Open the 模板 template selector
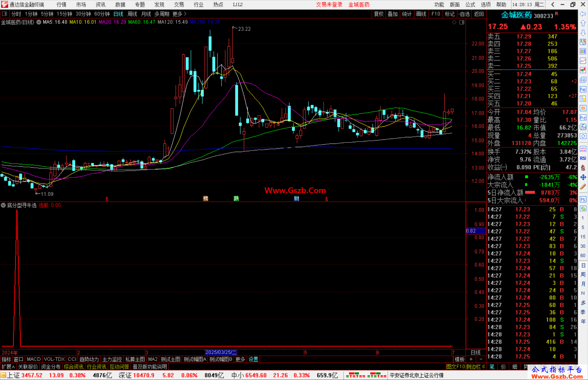 (460, 359)
